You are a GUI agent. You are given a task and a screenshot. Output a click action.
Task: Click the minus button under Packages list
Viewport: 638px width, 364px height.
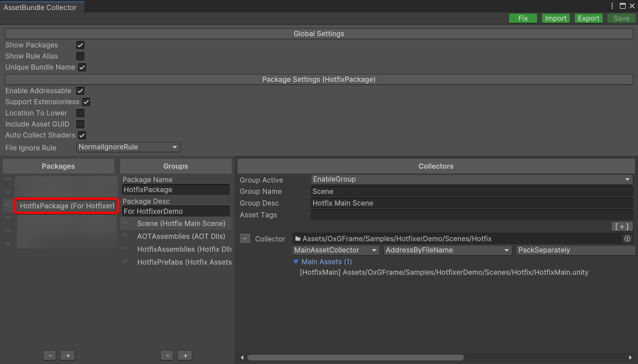coord(50,355)
